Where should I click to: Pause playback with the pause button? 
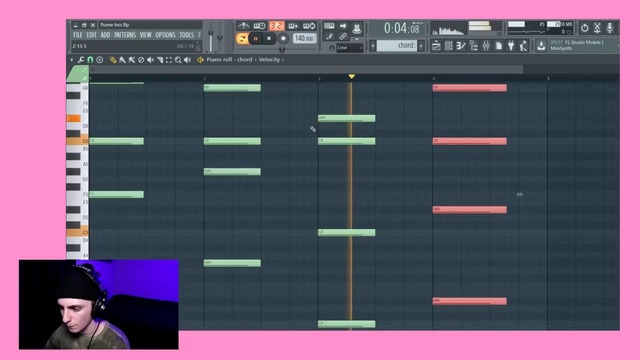click(256, 39)
